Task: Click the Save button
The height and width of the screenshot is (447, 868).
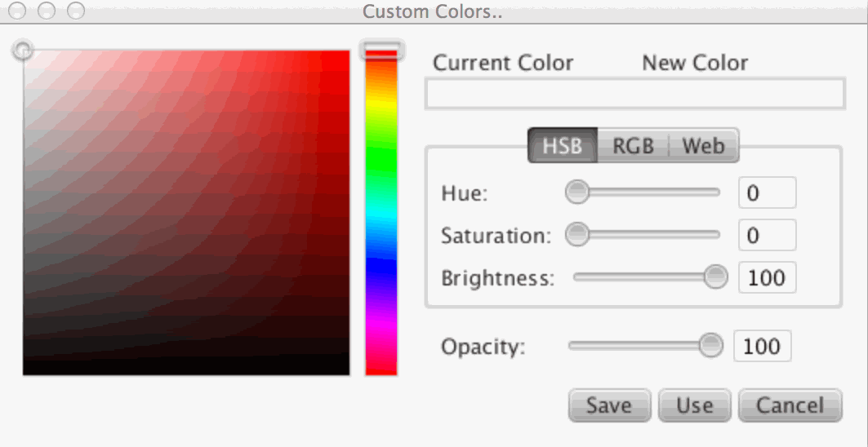Action: 609,405
